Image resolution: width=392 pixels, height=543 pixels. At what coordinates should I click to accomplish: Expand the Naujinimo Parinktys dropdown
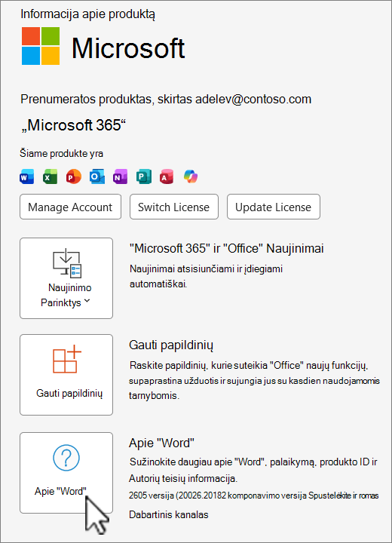pos(66,278)
